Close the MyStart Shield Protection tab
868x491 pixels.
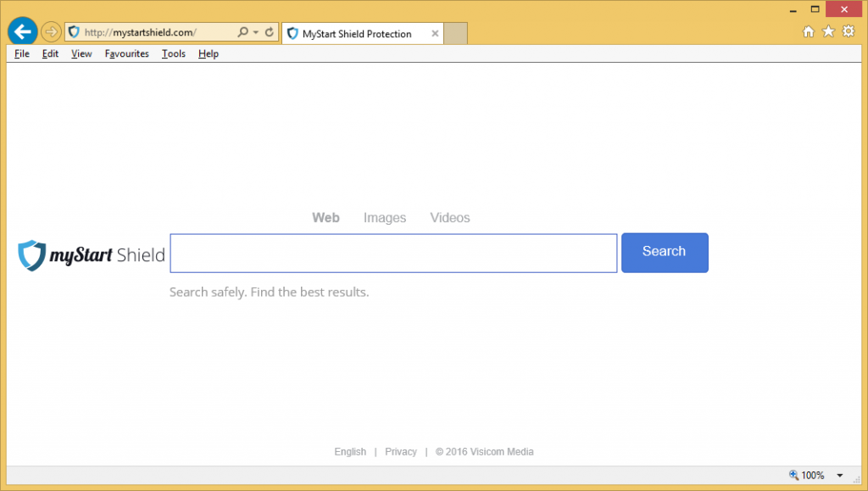435,34
